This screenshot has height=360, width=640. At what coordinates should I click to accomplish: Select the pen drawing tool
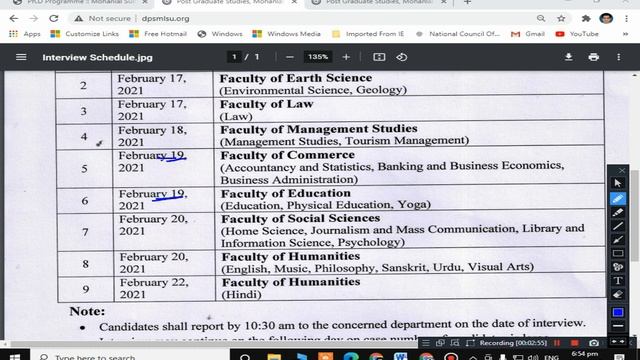pos(618,198)
